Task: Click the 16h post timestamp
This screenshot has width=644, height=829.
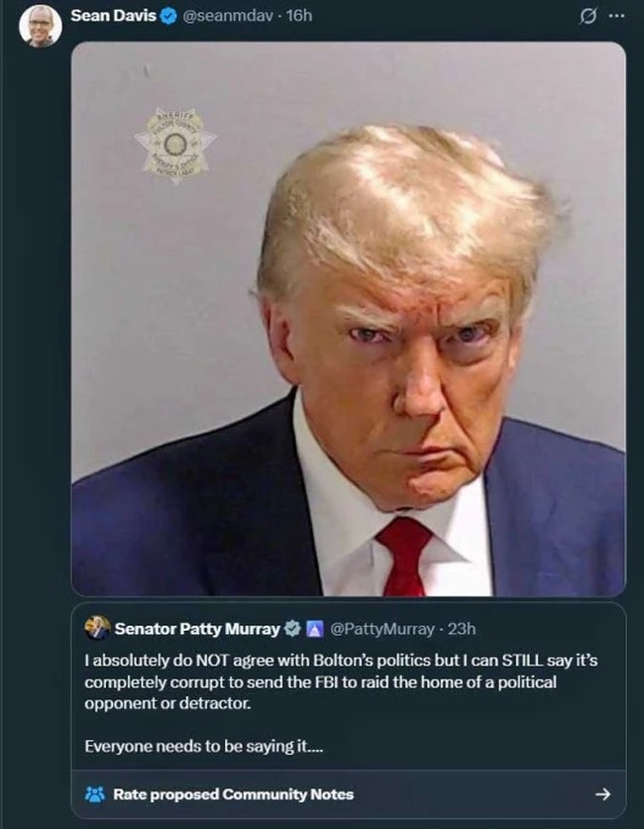Action: (299, 17)
